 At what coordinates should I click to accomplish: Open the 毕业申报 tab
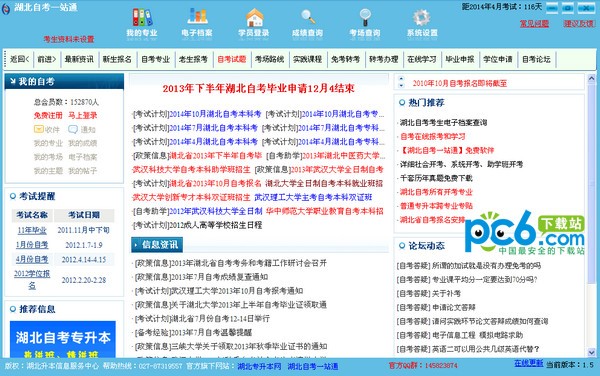click(460, 59)
